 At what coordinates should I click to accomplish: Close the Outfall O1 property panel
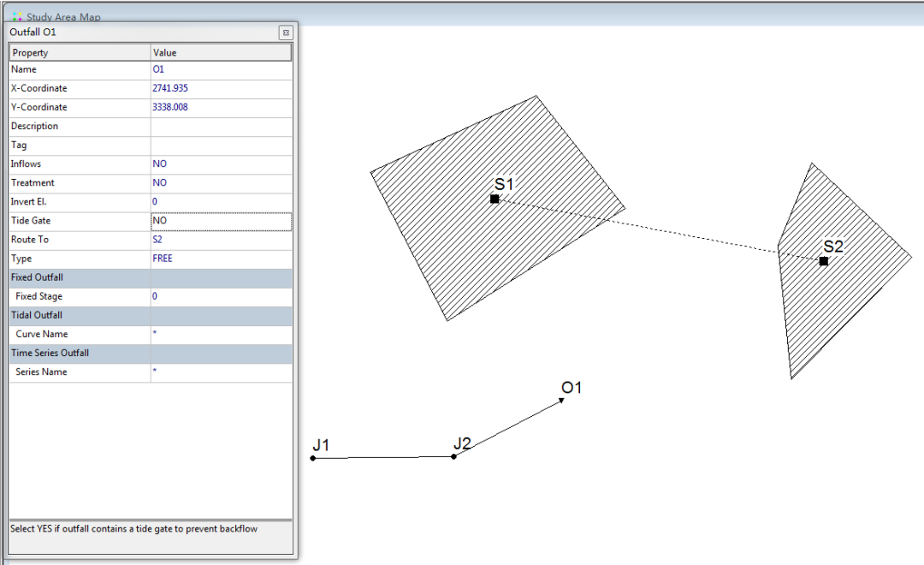pos(286,33)
